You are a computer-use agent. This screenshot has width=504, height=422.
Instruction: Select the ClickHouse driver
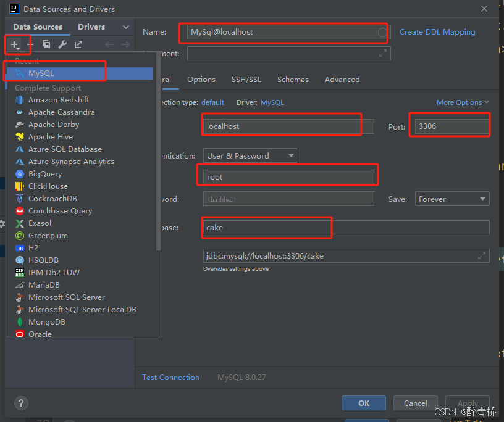coord(49,186)
